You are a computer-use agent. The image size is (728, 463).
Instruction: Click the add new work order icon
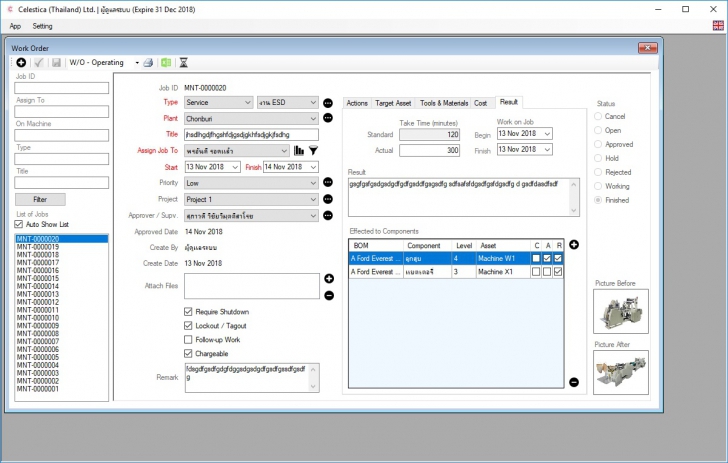point(22,63)
